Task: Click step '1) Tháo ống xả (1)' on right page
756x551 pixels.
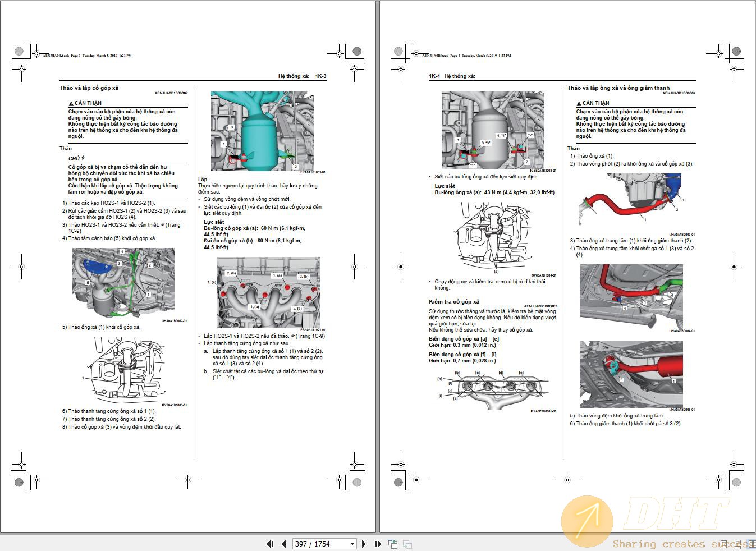Action: [592, 156]
